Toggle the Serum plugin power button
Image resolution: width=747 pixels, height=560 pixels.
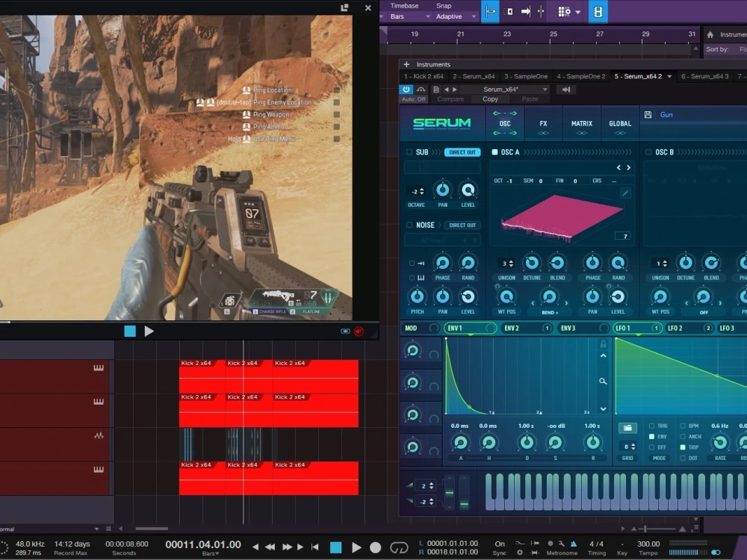pos(406,89)
